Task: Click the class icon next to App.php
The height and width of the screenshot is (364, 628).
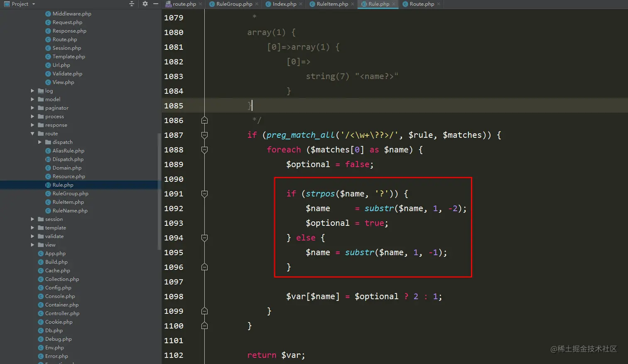Action: [x=40, y=253]
